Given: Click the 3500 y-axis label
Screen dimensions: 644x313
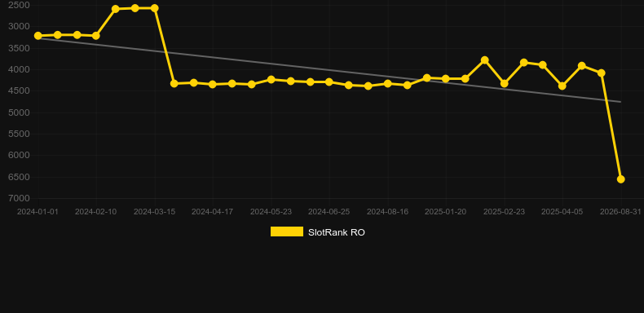Looking at the screenshot, I should coord(19,48).
